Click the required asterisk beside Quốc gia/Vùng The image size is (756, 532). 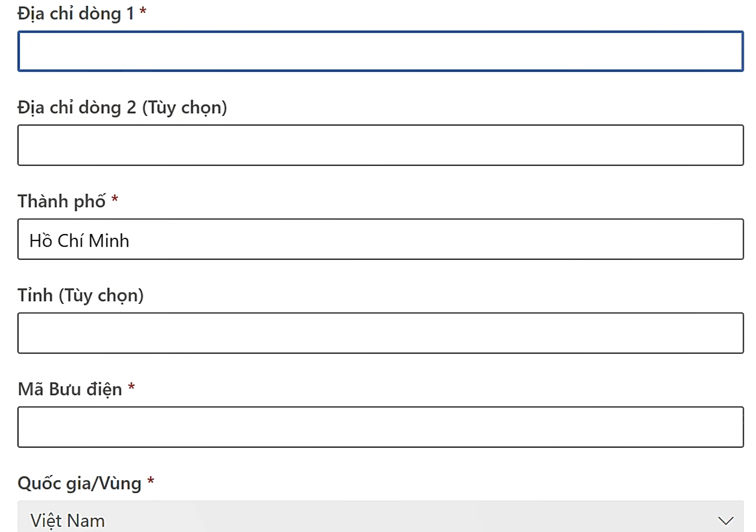click(151, 482)
